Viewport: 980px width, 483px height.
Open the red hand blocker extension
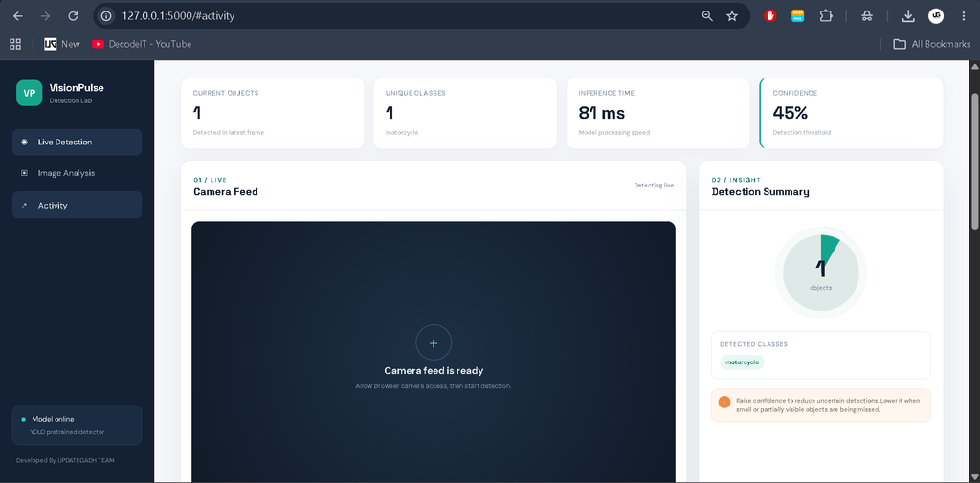pos(770,16)
